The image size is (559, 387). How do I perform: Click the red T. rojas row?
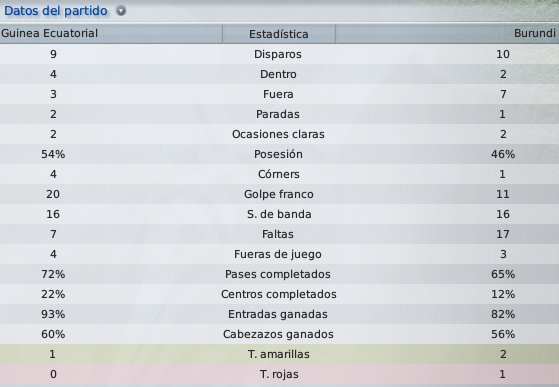(280, 374)
